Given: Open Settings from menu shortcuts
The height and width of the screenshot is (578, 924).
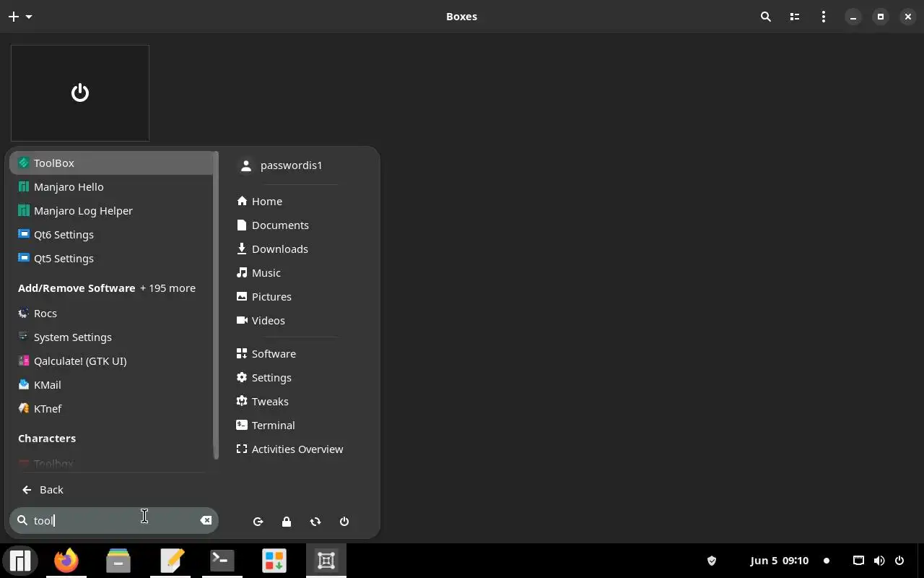Looking at the screenshot, I should coord(264,378).
